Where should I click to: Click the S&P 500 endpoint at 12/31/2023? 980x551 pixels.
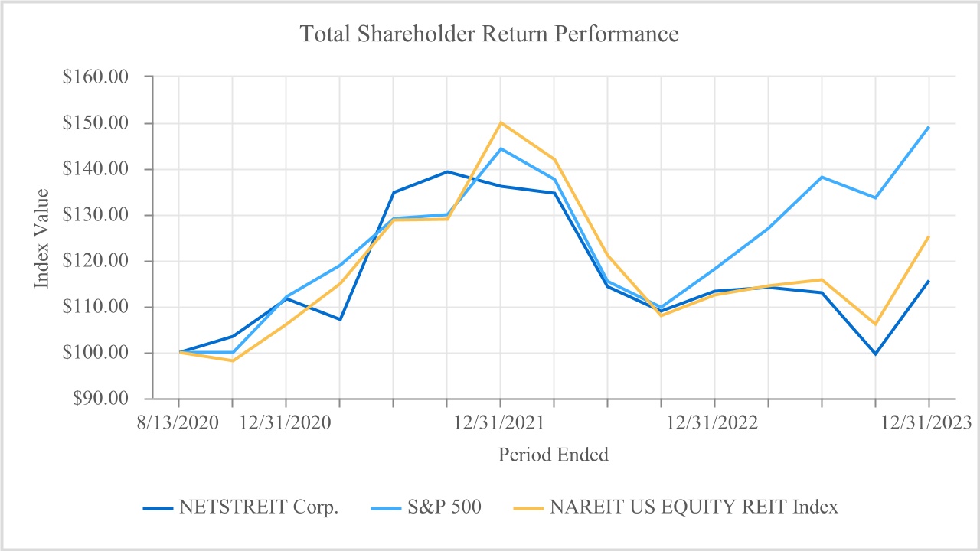[929, 127]
